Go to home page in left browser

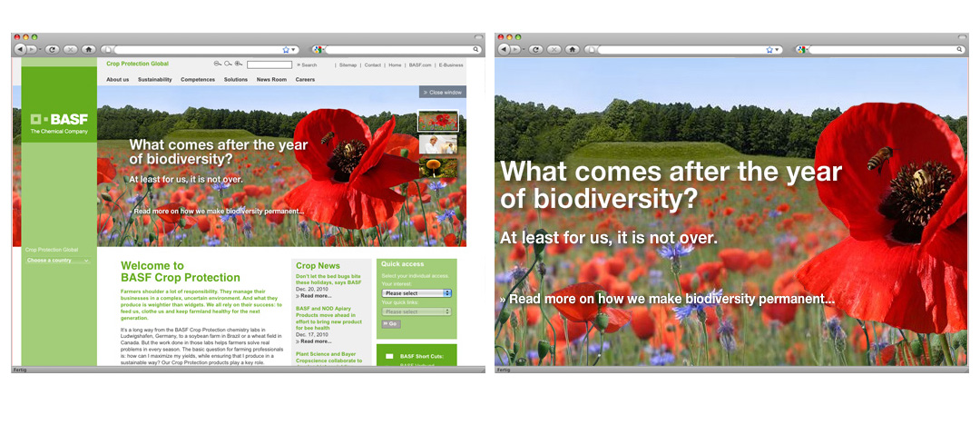point(89,49)
